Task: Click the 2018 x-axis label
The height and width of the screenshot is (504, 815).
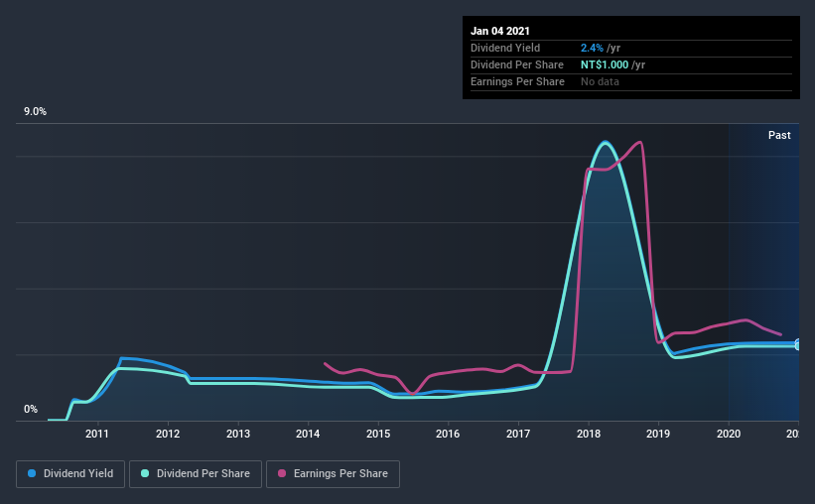Action: 589,434
